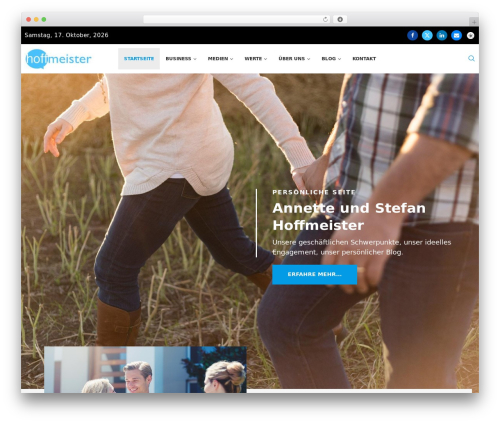Select the Startseite menu item
500x423 pixels.
(x=139, y=59)
